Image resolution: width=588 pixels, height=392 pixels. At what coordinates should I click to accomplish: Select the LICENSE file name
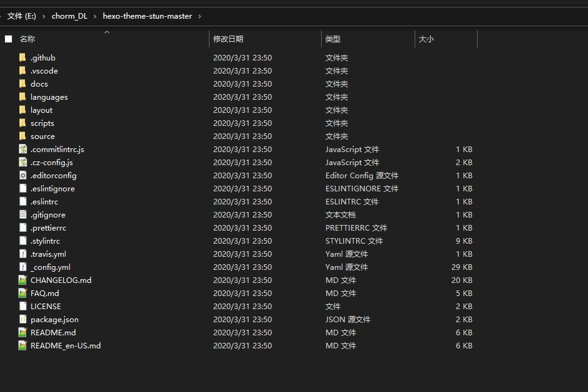pyautogui.click(x=46, y=307)
